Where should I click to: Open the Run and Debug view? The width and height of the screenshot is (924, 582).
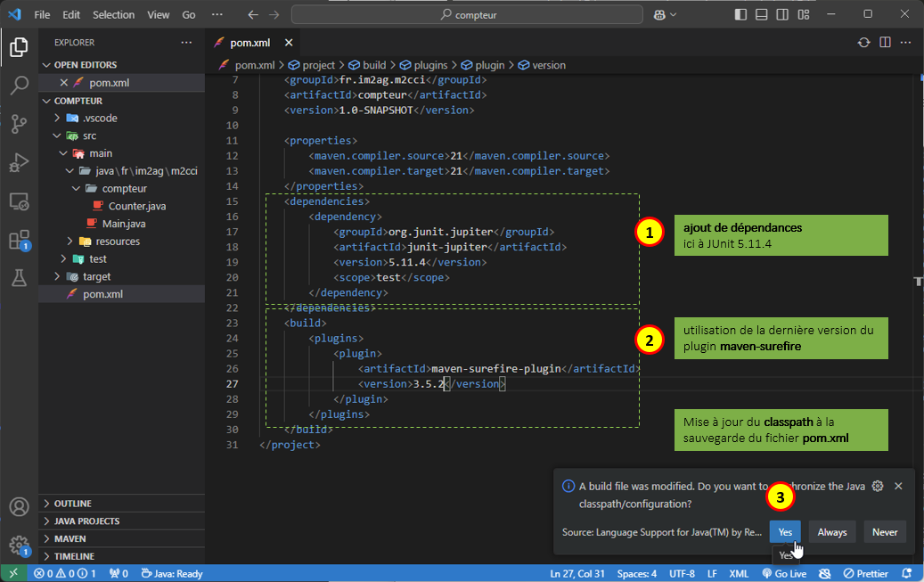click(19, 163)
